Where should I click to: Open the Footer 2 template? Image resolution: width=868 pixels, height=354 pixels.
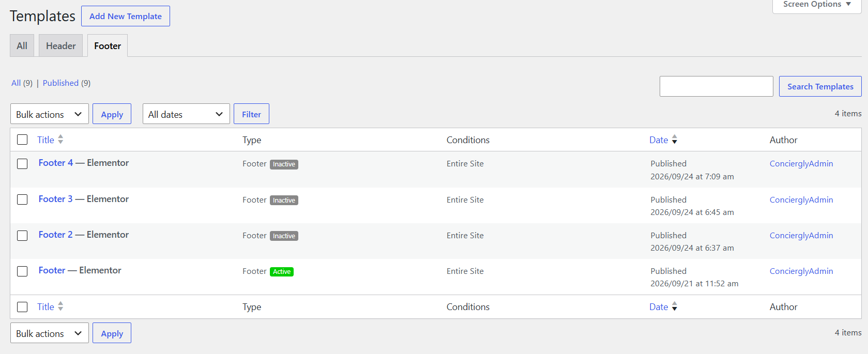click(x=56, y=235)
